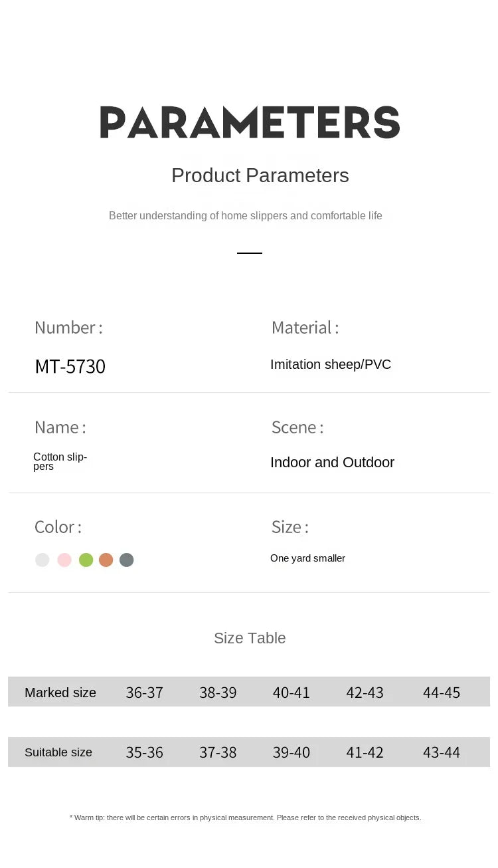Click the Imitation sheep/PVC material text

pyautogui.click(x=331, y=364)
